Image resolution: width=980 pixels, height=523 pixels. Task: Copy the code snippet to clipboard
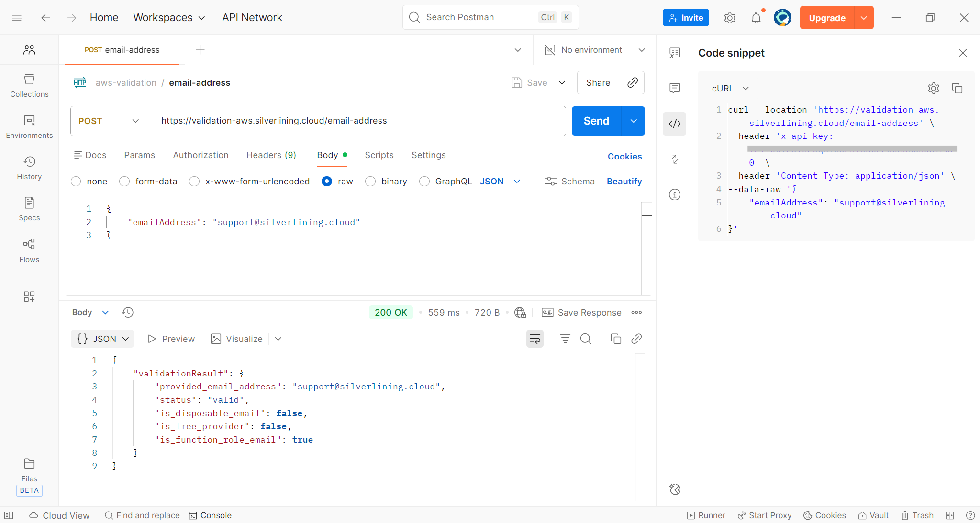[957, 88]
